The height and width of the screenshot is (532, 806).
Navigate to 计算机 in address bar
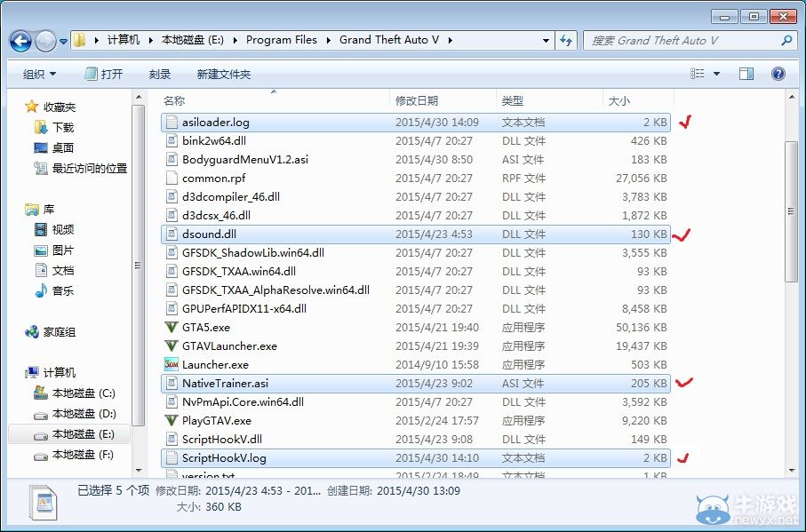tap(124, 40)
